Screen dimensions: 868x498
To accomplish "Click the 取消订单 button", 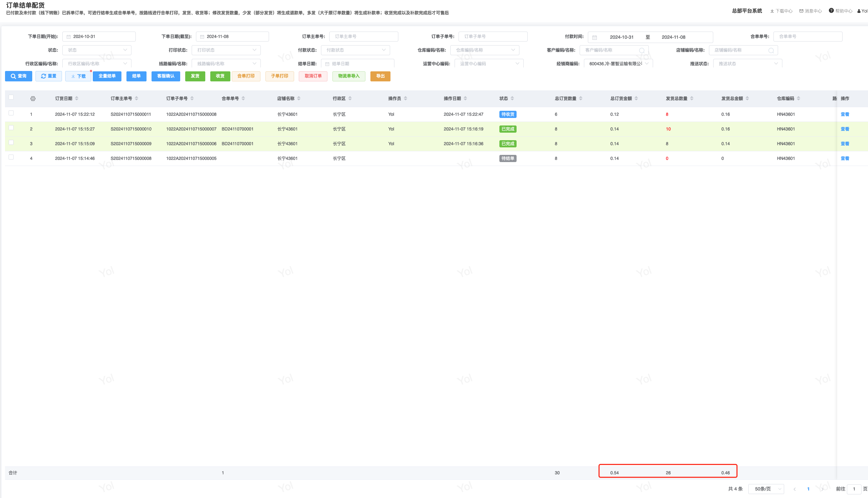I will (313, 76).
